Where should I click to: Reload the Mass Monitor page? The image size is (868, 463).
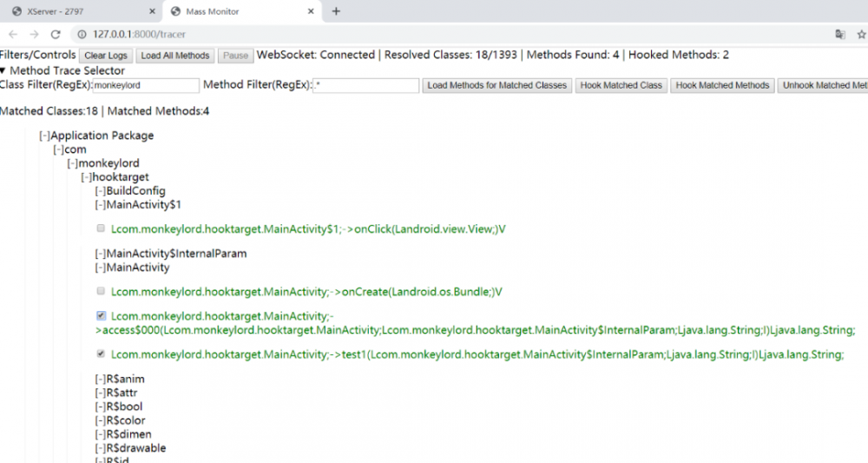click(56, 35)
